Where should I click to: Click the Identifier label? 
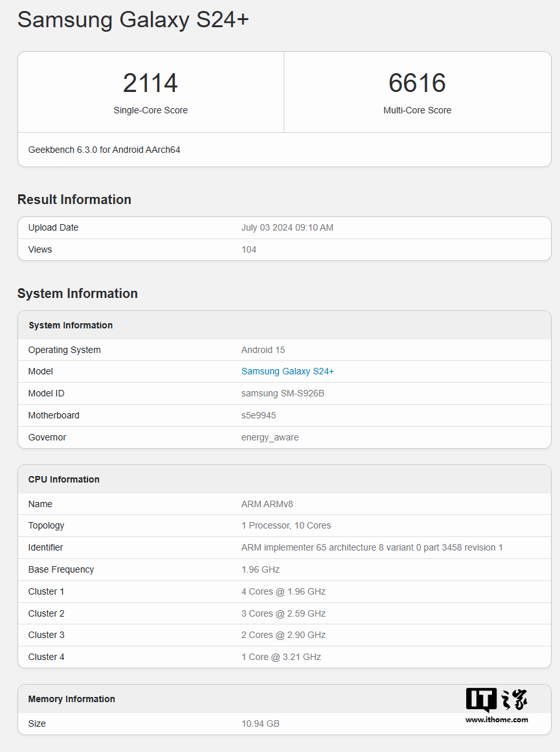(x=45, y=548)
